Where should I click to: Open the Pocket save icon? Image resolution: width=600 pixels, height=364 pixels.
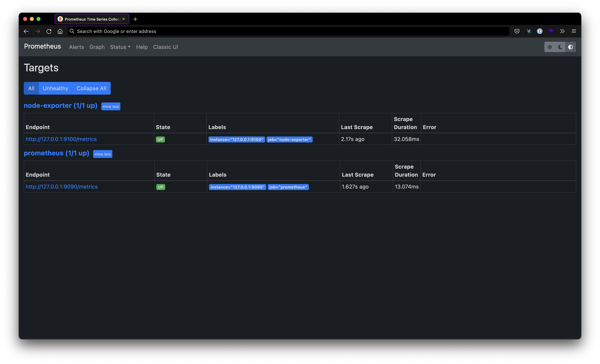point(517,31)
